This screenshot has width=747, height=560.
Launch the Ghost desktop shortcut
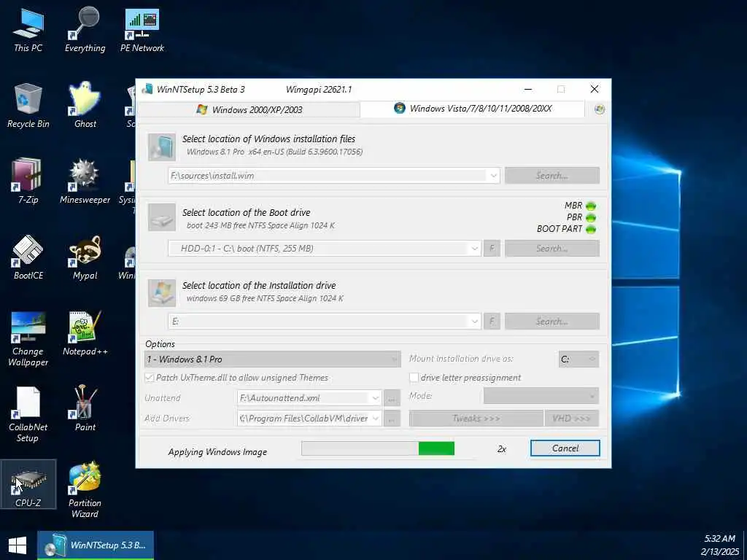click(x=85, y=106)
